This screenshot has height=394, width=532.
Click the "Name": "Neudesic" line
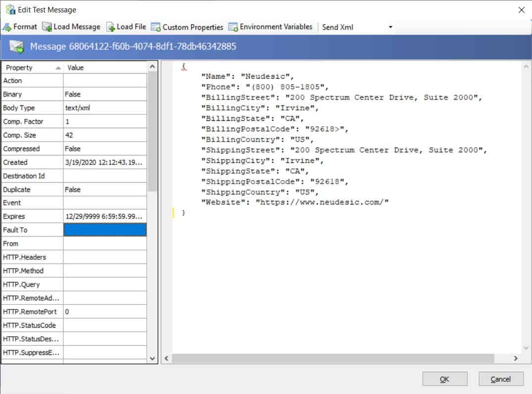(247, 76)
